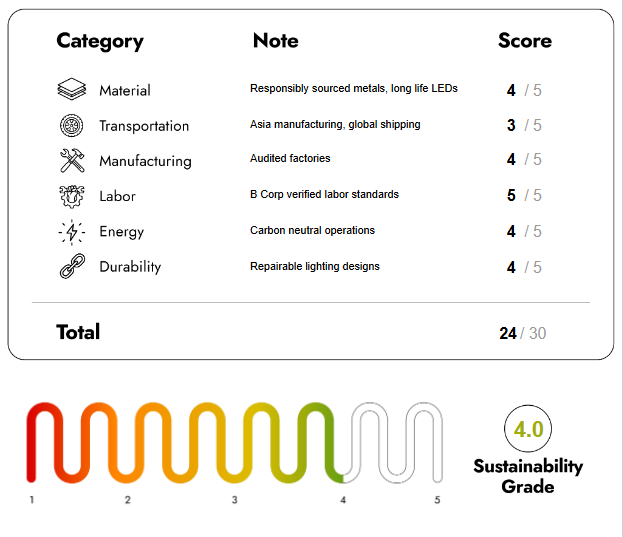Click the Repairable lighting designs note
Viewport: 623px width, 537px height.
[x=314, y=266]
